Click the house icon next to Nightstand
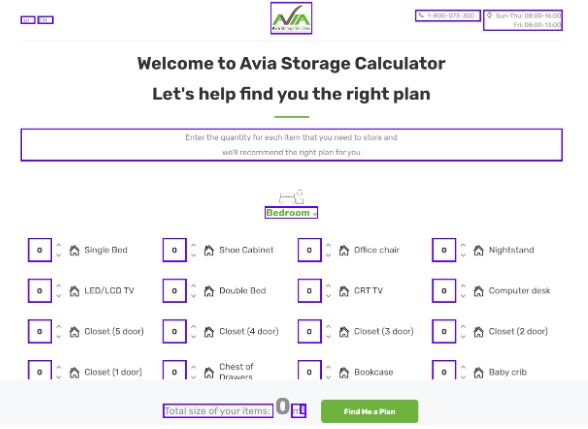This screenshot has width=588, height=429. (x=478, y=250)
